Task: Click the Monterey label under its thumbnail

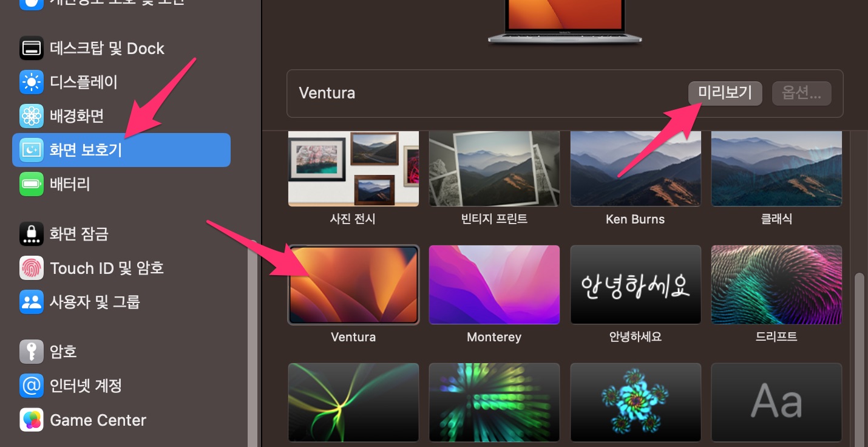Action: (494, 337)
